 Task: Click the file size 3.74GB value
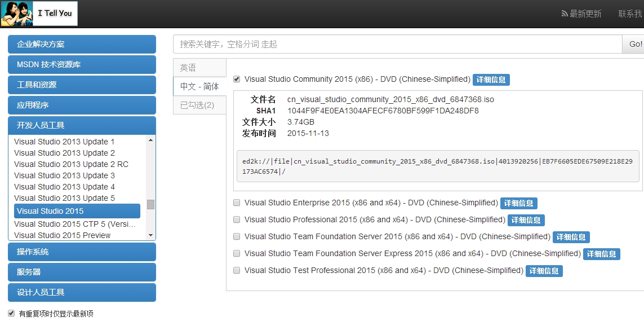point(301,122)
